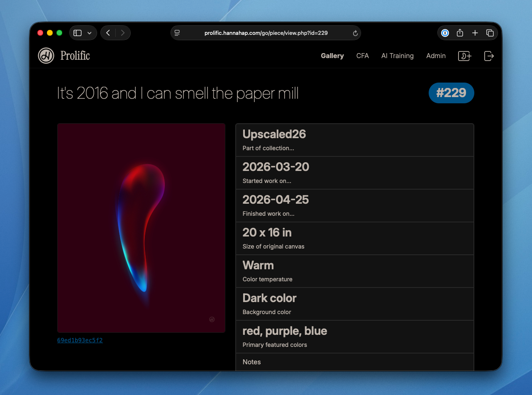Screen dimensions: 532x395
Task: Click the red, purple, blue colors value
Action: pos(285,331)
